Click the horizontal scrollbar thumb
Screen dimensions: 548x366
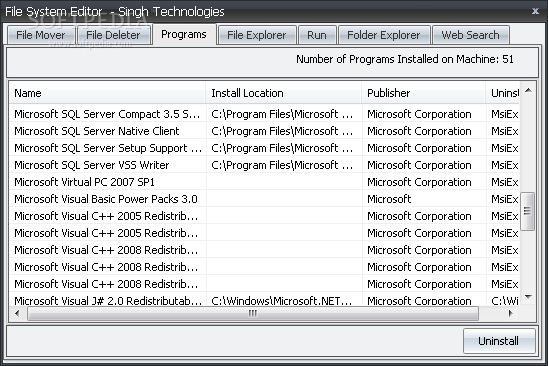pyautogui.click(x=253, y=314)
